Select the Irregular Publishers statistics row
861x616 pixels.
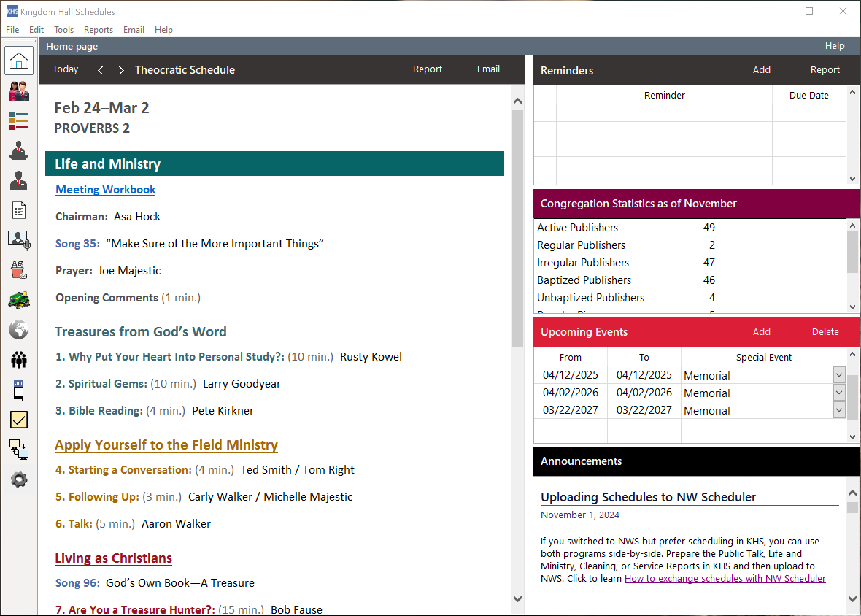690,262
